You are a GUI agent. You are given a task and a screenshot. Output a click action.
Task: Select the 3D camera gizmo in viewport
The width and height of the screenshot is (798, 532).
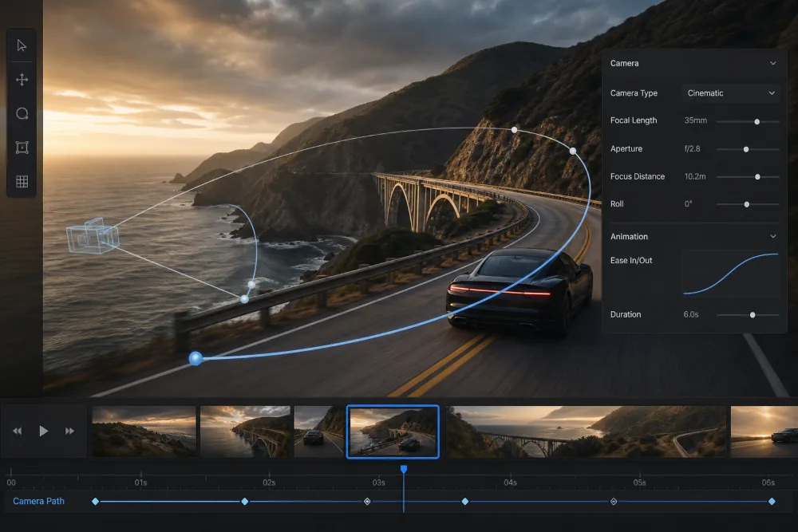pyautogui.click(x=93, y=235)
